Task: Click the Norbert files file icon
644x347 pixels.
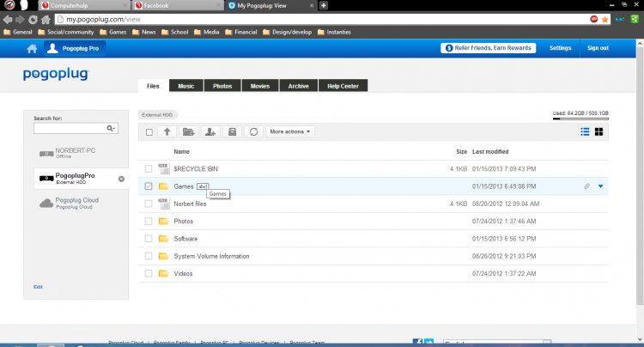Action: (x=163, y=204)
